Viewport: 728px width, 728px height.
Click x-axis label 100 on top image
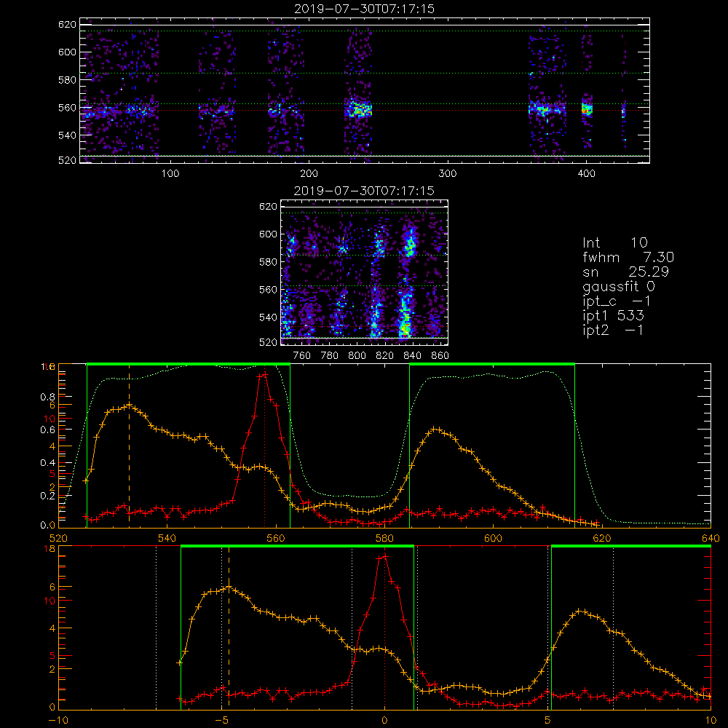(170, 174)
